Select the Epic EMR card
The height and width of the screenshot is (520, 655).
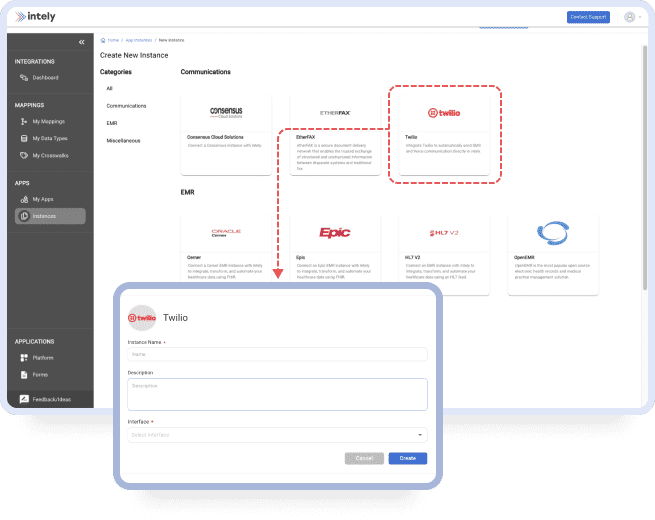coord(335,249)
